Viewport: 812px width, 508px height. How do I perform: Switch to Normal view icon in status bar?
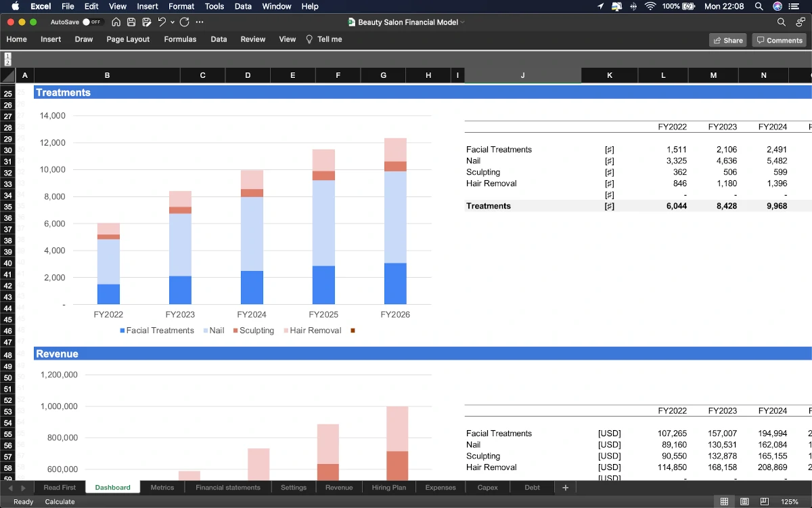(x=724, y=501)
